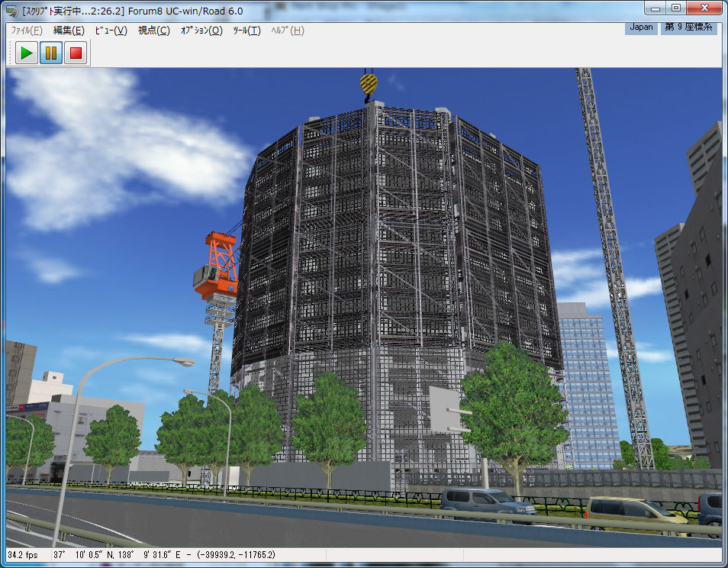Open the オプション(O) menu
The width and height of the screenshot is (728, 568).
201,31
